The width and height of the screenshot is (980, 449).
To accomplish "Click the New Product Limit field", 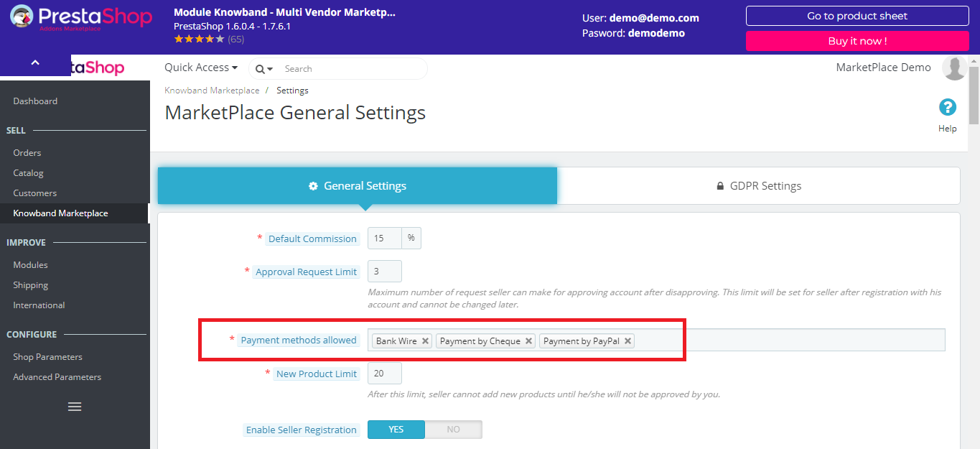I will click(385, 374).
